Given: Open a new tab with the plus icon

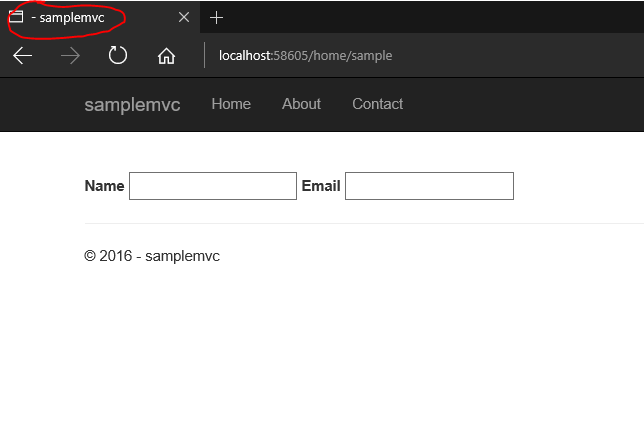Looking at the screenshot, I should point(216,18).
